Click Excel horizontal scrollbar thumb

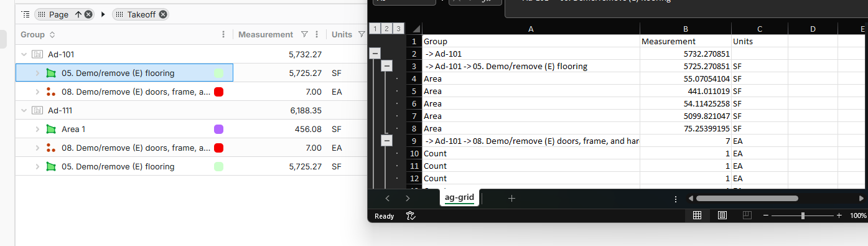click(x=747, y=198)
